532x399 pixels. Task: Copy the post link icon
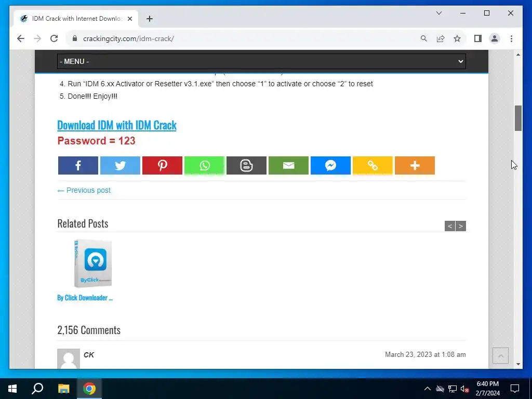(373, 165)
